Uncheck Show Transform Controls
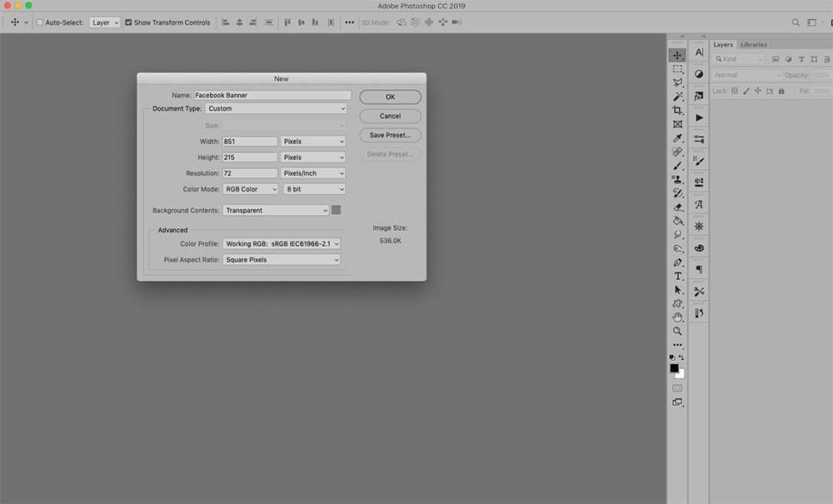833x504 pixels. click(128, 22)
